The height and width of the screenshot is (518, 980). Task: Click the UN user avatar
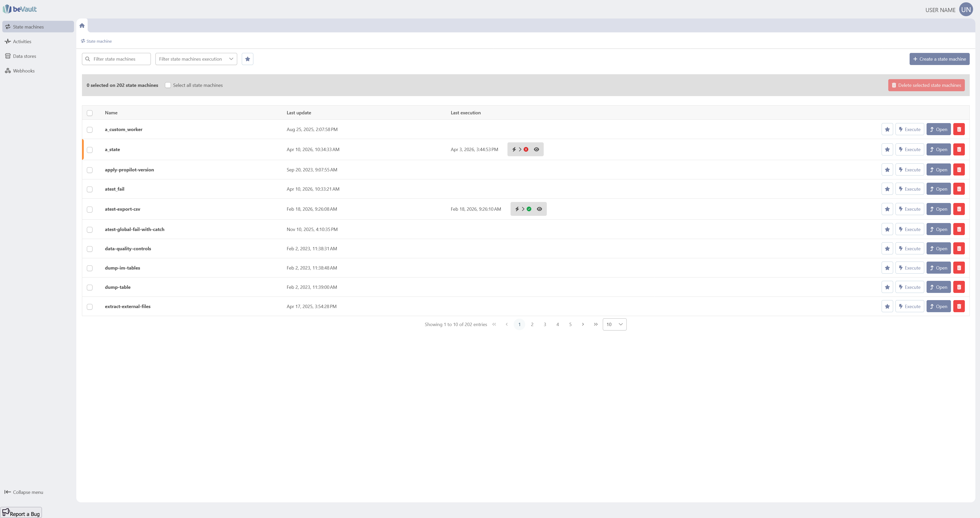point(966,10)
